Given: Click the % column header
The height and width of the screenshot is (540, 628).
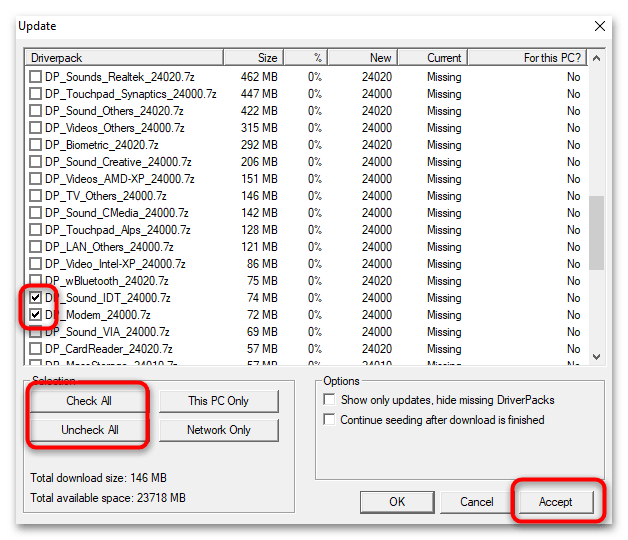Looking at the screenshot, I should click(306, 58).
